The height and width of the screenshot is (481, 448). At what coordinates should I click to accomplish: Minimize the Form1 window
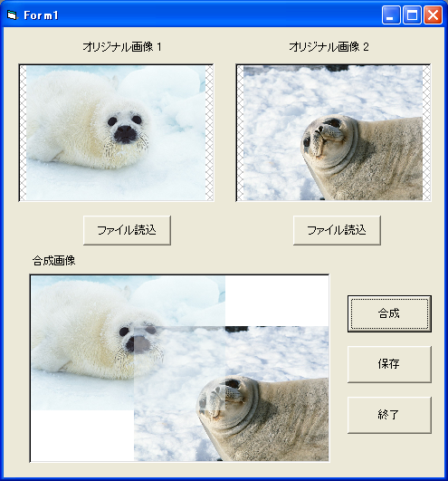[x=391, y=14]
